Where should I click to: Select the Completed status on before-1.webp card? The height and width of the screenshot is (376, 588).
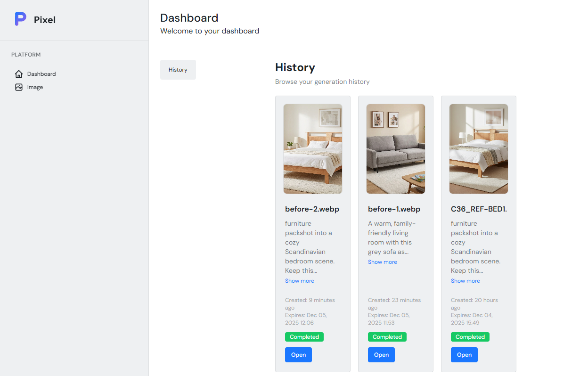point(387,336)
